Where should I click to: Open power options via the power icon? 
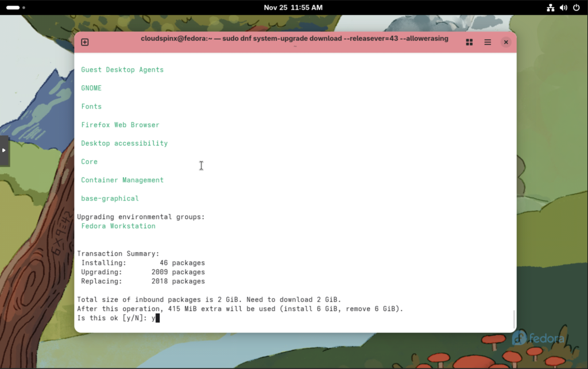pyautogui.click(x=577, y=7)
